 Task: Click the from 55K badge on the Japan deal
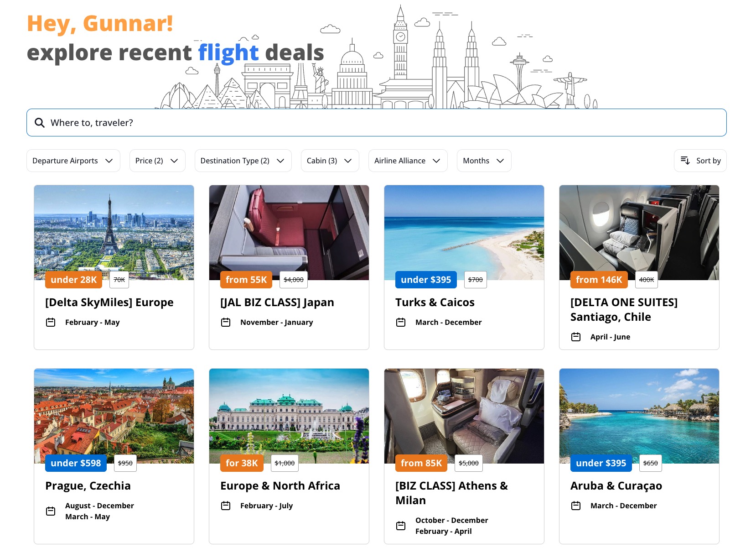(x=246, y=279)
